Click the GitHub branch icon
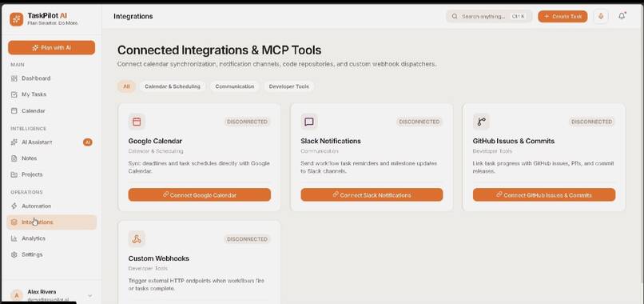 [x=481, y=122]
